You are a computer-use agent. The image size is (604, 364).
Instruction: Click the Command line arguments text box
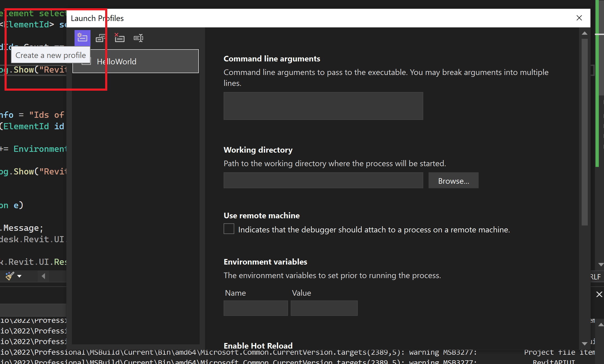pyautogui.click(x=323, y=106)
